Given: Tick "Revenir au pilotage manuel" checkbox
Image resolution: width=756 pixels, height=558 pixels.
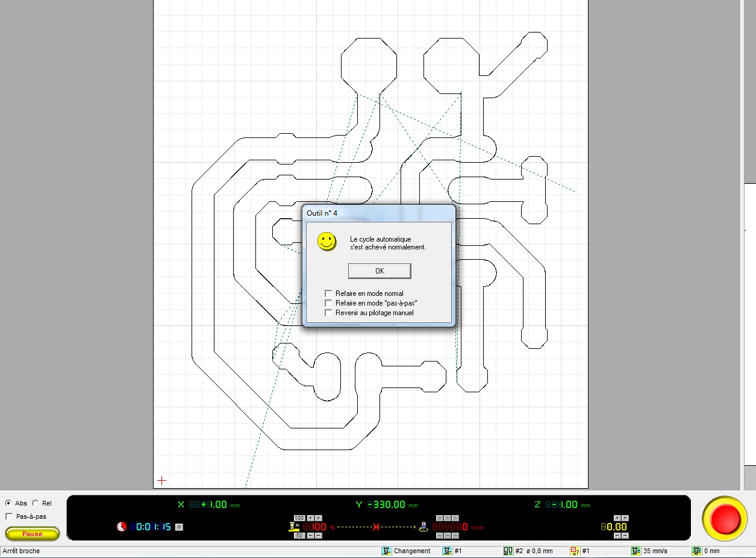Looking at the screenshot, I should pos(328,313).
